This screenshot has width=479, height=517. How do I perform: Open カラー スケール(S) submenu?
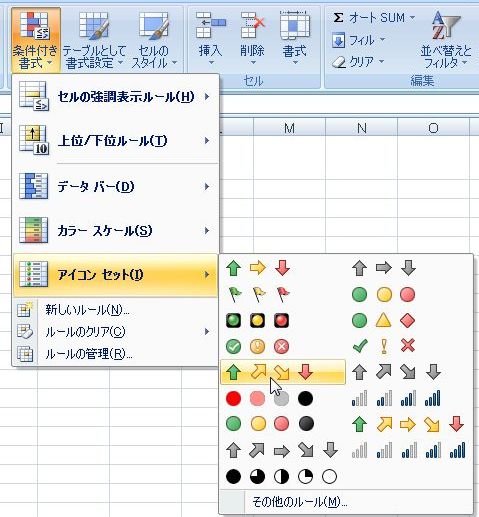tap(115, 230)
